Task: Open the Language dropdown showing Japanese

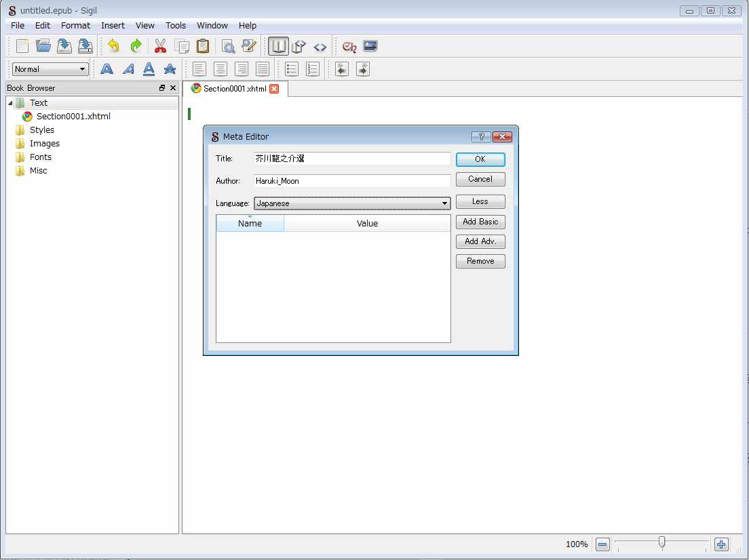Action: [352, 203]
